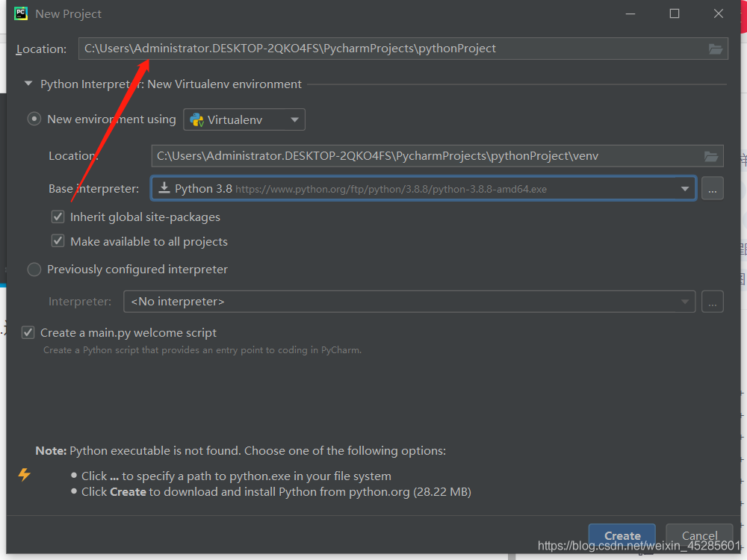The height and width of the screenshot is (560, 747).
Task: Toggle Inherit global site-packages checkbox
Action: (x=58, y=217)
